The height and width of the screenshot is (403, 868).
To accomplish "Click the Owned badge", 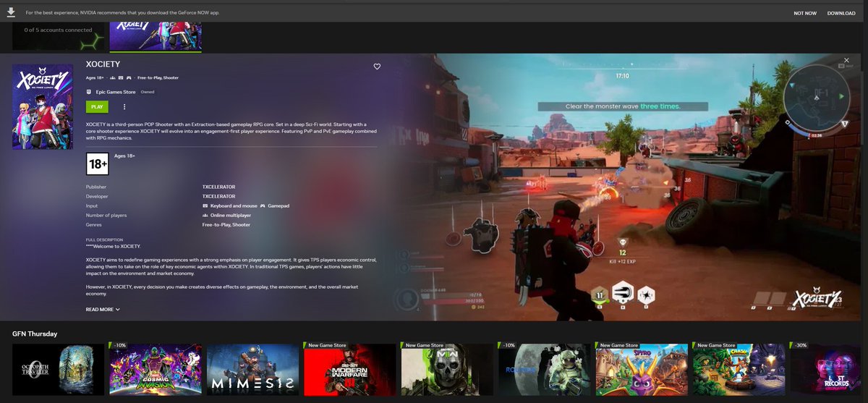I will [x=148, y=92].
